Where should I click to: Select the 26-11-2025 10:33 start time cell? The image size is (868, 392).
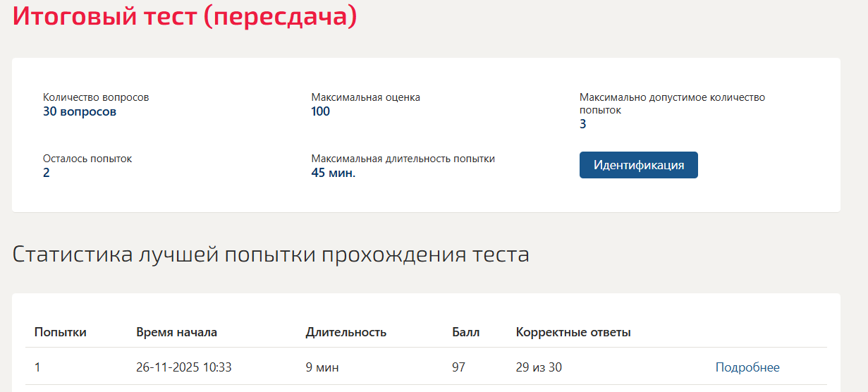(184, 367)
